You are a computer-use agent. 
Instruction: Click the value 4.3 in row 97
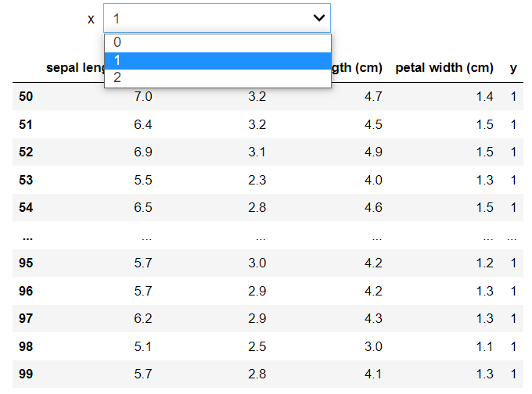pyautogui.click(x=373, y=318)
